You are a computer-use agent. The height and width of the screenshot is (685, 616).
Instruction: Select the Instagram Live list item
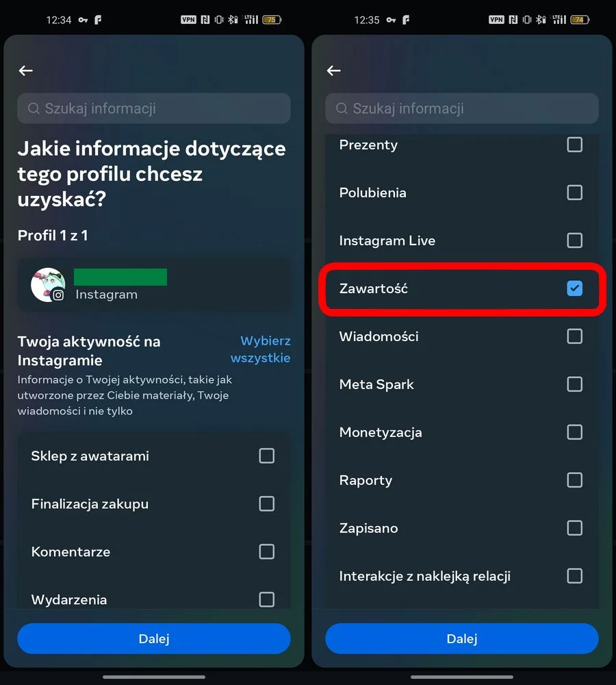click(x=461, y=240)
